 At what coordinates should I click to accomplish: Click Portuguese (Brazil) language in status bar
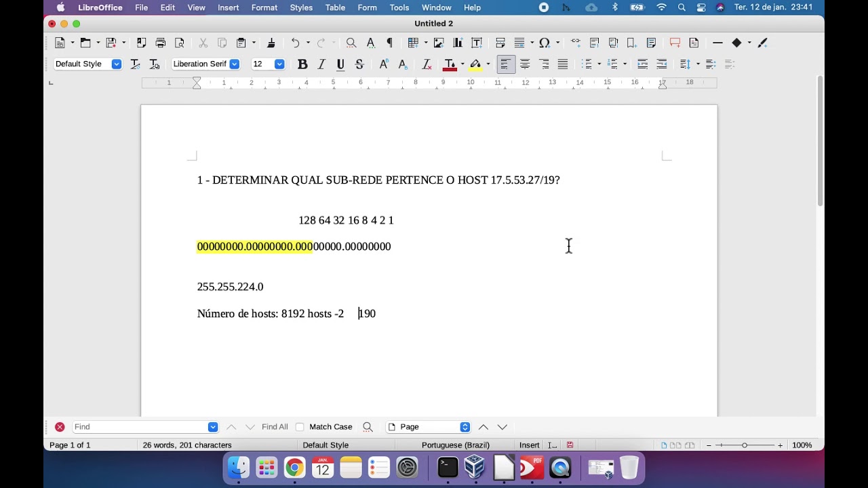(x=456, y=445)
